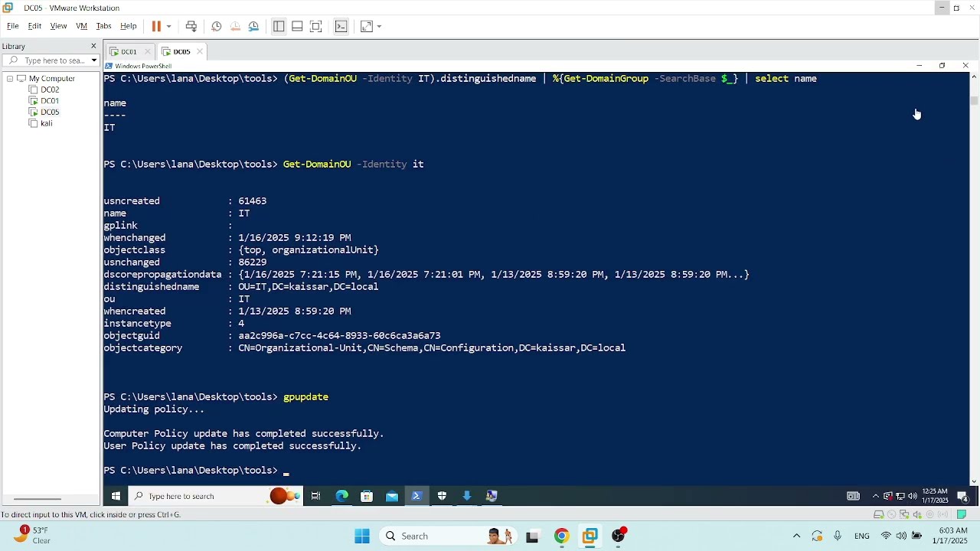This screenshot has width=980, height=551.
Task: Click the guest volume icon
Action: [912, 496]
